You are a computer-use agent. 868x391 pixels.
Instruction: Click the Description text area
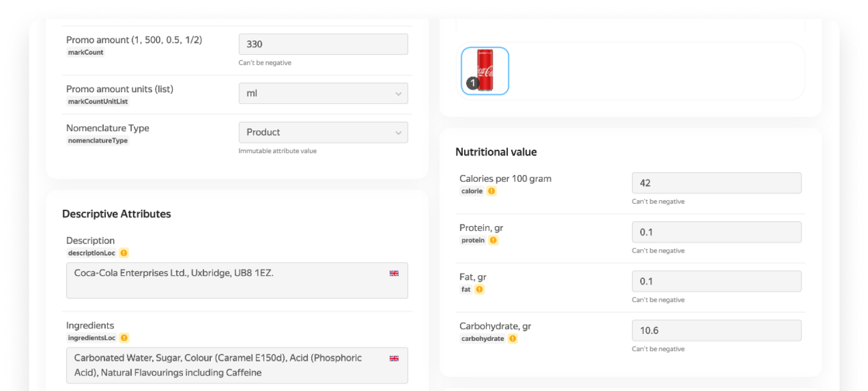[x=228, y=280]
